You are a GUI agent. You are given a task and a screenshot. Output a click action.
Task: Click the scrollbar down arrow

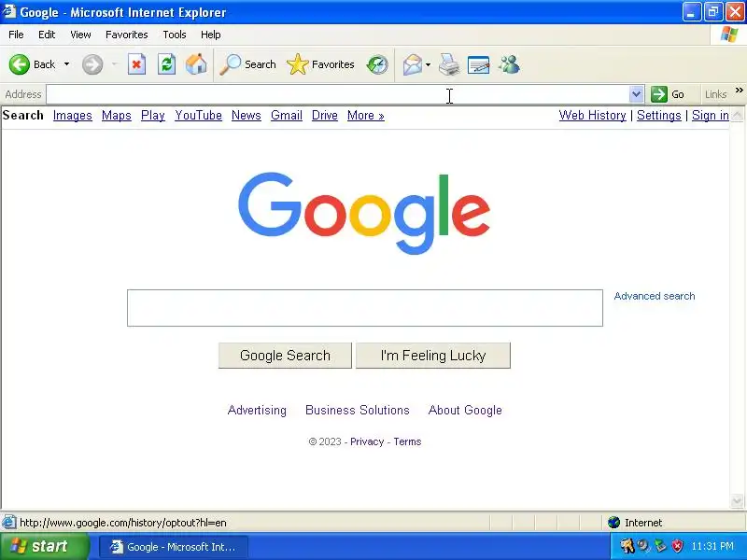(x=737, y=501)
